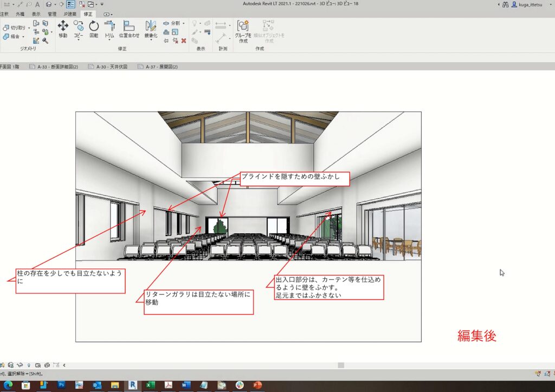Toggle the thin lines quick-access button
This screenshot has width=555, height=392.
click(x=71, y=4)
